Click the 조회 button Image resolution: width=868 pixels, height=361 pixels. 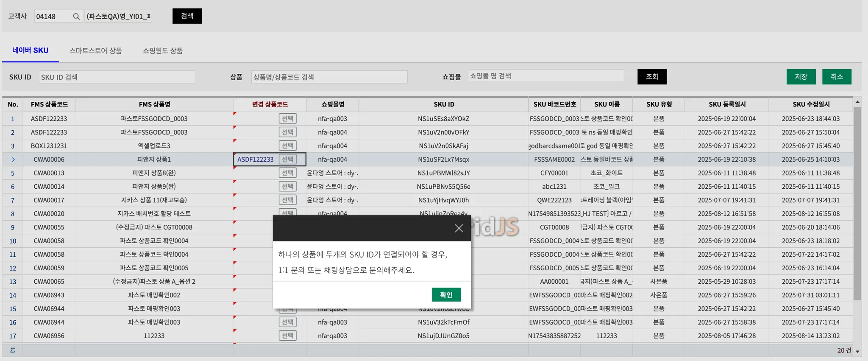pyautogui.click(x=652, y=77)
